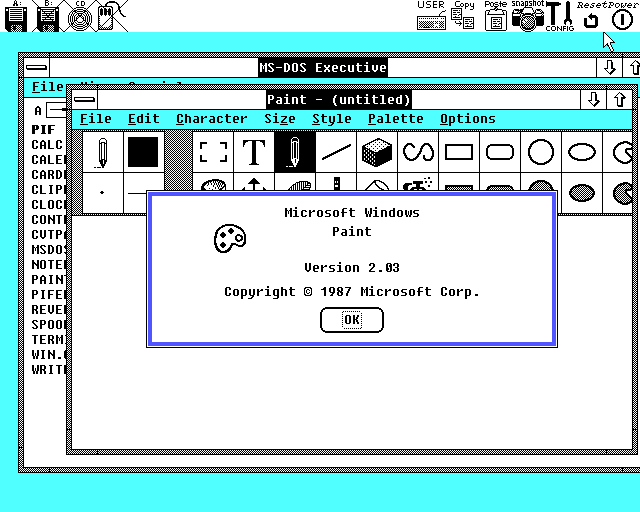This screenshot has width=640, height=512.
Task: Open the Style menu
Action: 331,119
